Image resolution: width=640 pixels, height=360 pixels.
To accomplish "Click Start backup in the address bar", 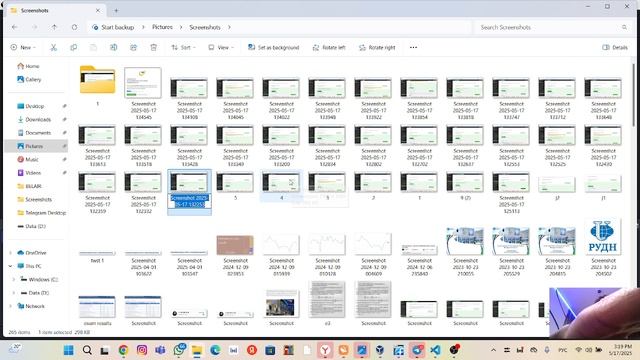I will [x=113, y=27].
